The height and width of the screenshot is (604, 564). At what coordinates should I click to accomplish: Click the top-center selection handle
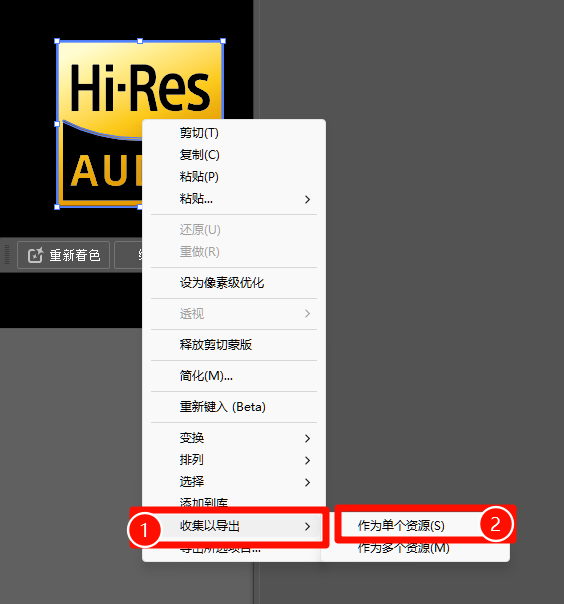point(140,41)
